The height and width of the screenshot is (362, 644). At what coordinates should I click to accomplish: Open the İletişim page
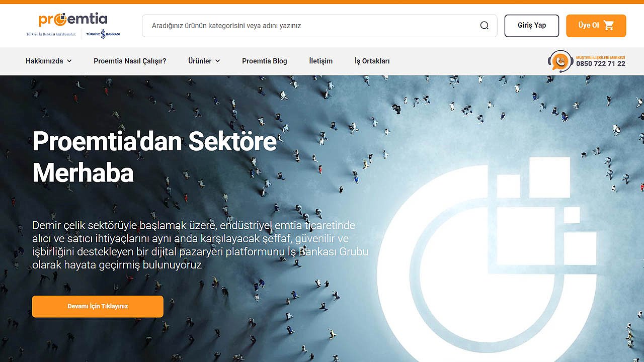pos(321,61)
